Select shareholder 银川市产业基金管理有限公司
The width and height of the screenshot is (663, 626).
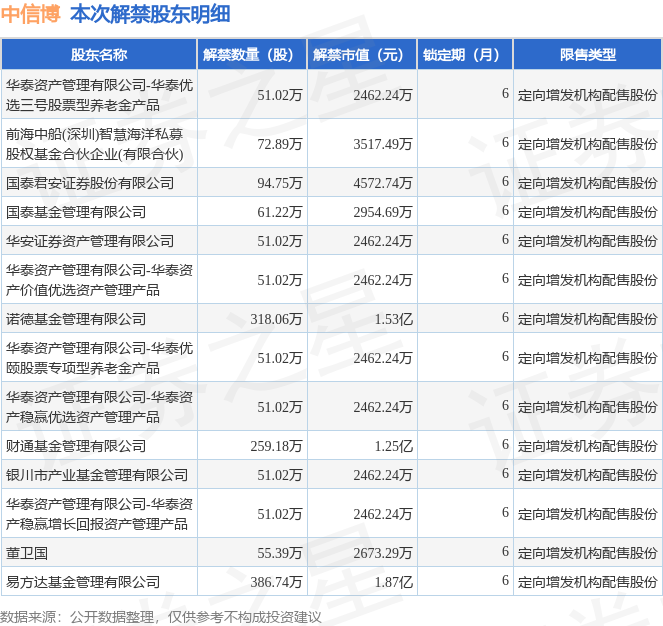97,475
